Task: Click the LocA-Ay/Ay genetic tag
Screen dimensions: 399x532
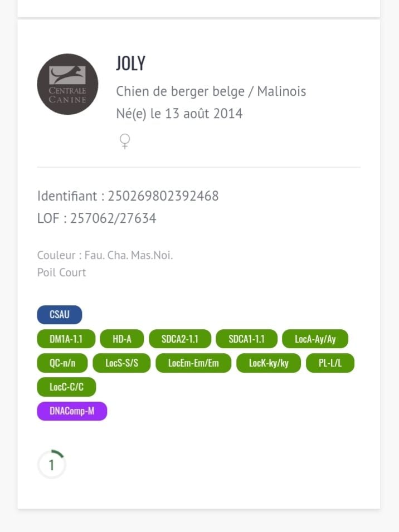Action: point(315,339)
